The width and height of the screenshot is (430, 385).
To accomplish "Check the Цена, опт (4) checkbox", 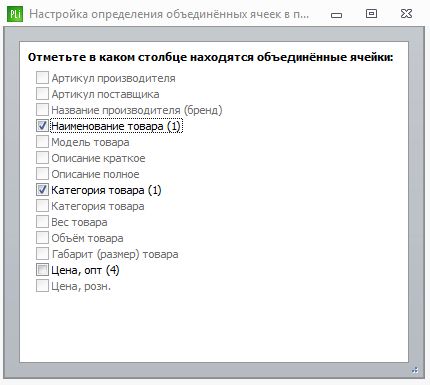I will click(x=42, y=270).
